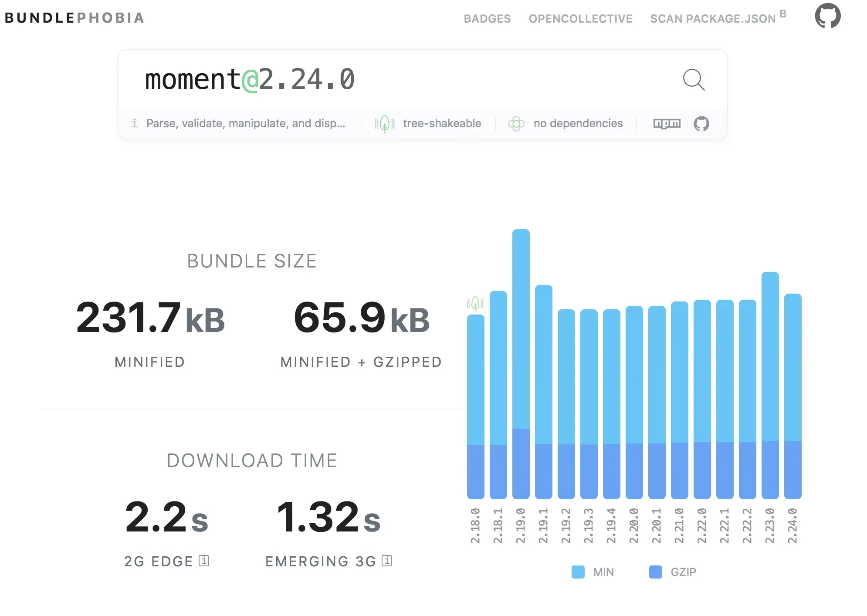Click the GZIP legend color swatch

[x=655, y=572]
